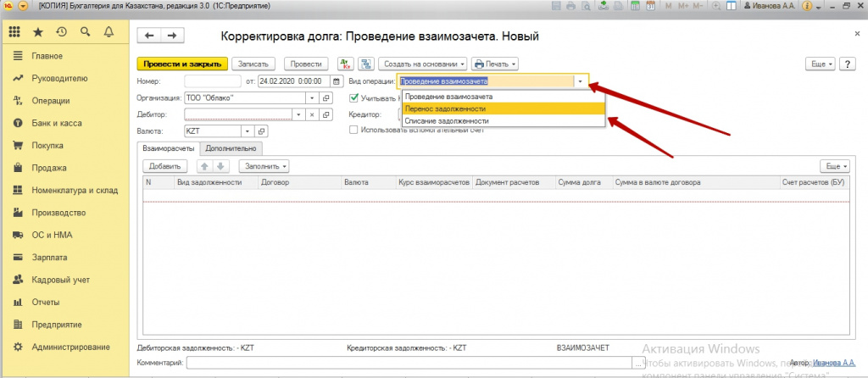Open the Главное section
The image size is (868, 378).
[x=47, y=56]
